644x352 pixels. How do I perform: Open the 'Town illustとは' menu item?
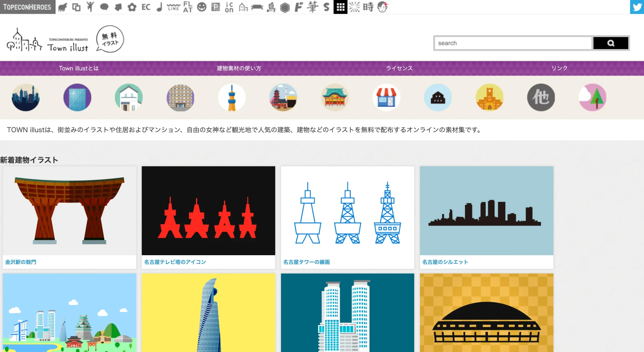coord(79,68)
